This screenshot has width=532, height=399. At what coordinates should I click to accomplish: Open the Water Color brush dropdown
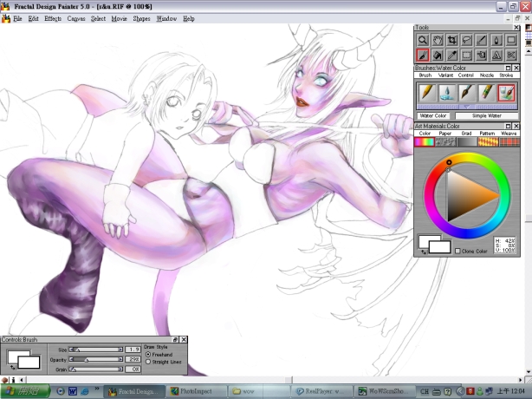(x=433, y=115)
